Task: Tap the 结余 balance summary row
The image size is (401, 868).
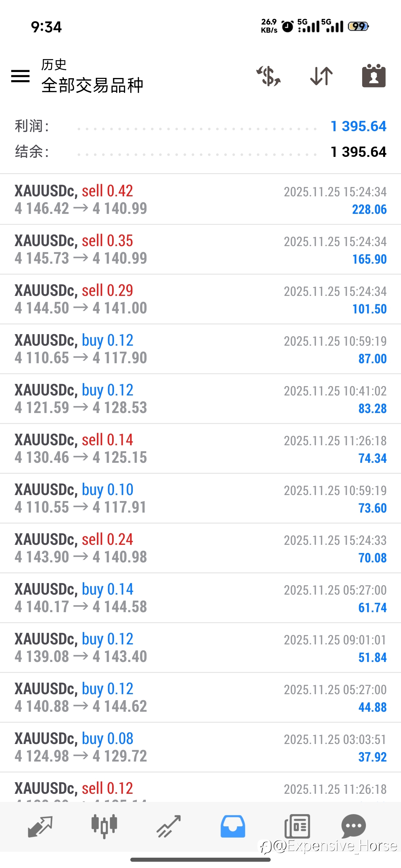Action: click(x=200, y=152)
